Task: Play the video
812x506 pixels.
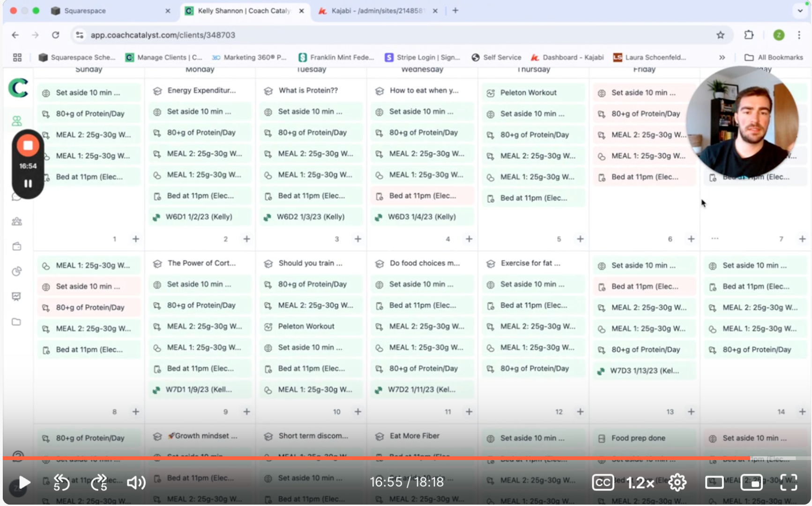Action: point(24,483)
